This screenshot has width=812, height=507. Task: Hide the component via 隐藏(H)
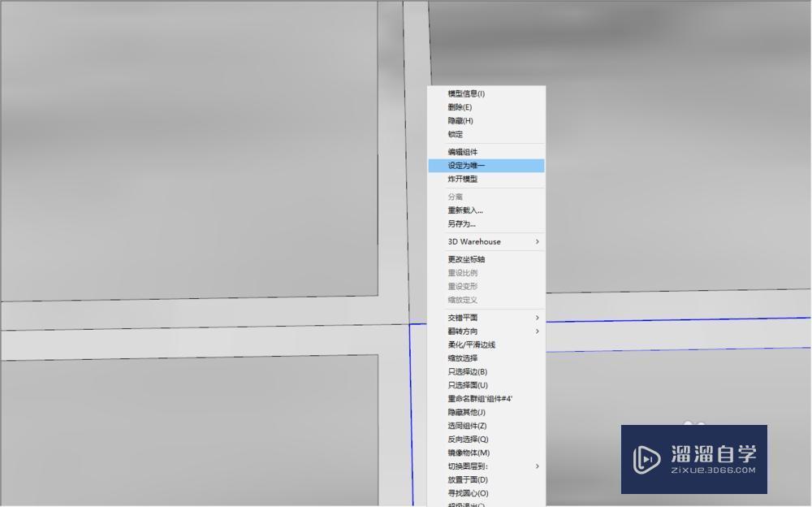point(457,120)
